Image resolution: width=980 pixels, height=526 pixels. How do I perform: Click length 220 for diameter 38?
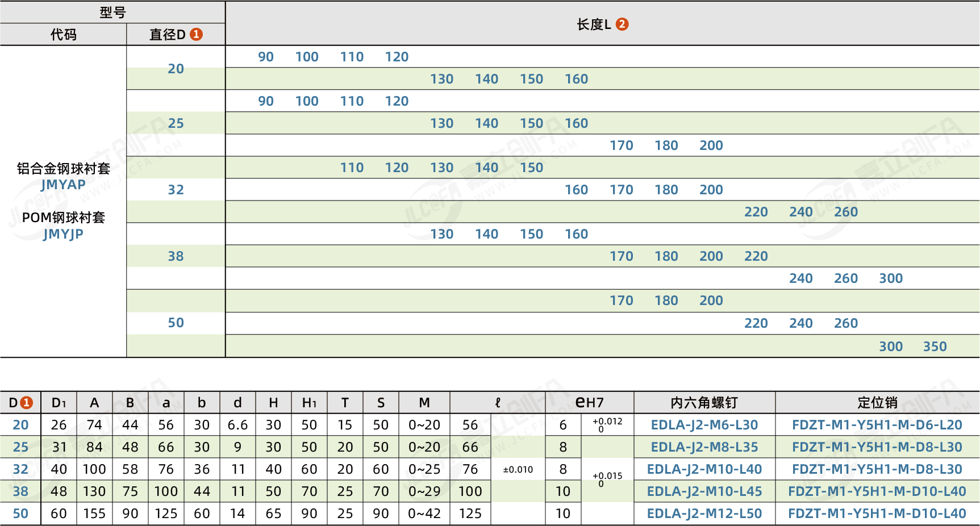(757, 256)
